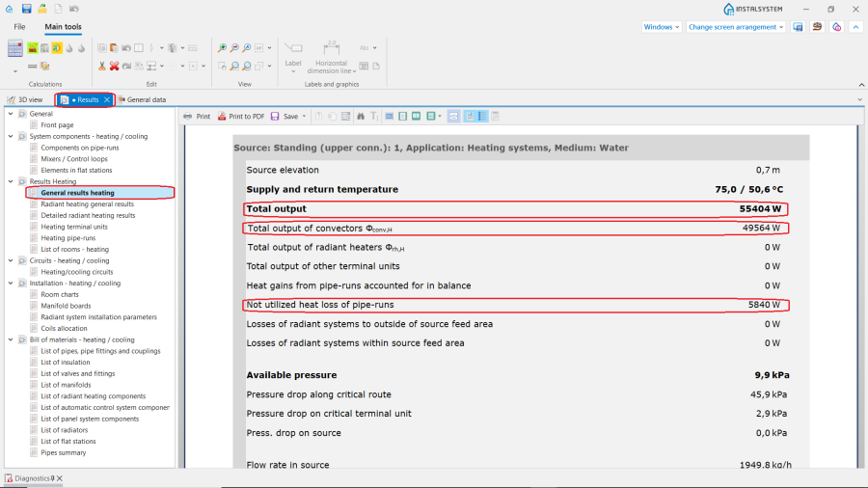Click the single page layout icon

pyautogui.click(x=403, y=116)
